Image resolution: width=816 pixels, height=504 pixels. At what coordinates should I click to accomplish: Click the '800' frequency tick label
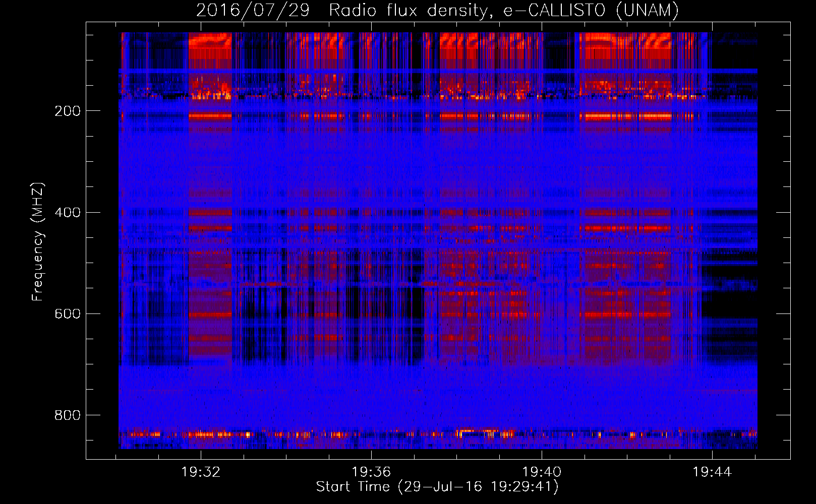[68, 415]
